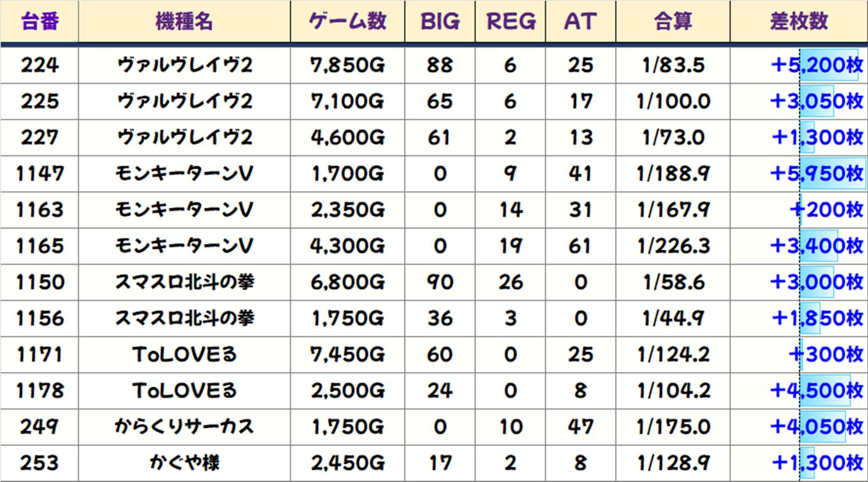Select the 1/226.3 combined rate cell
868x482 pixels.
pos(673,246)
